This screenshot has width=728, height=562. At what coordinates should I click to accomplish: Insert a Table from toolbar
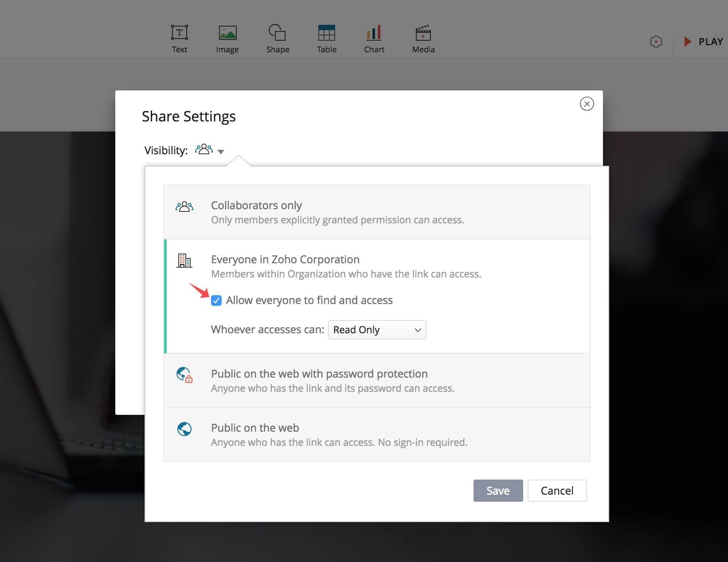click(x=327, y=39)
